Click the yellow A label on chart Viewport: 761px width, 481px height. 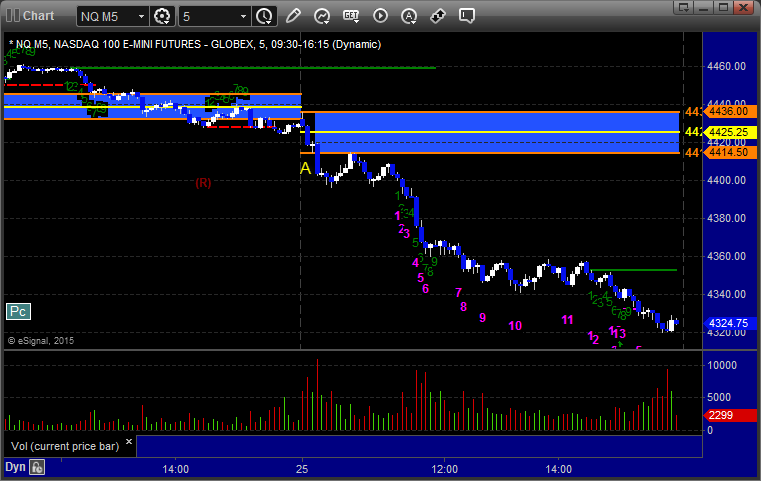[305, 168]
